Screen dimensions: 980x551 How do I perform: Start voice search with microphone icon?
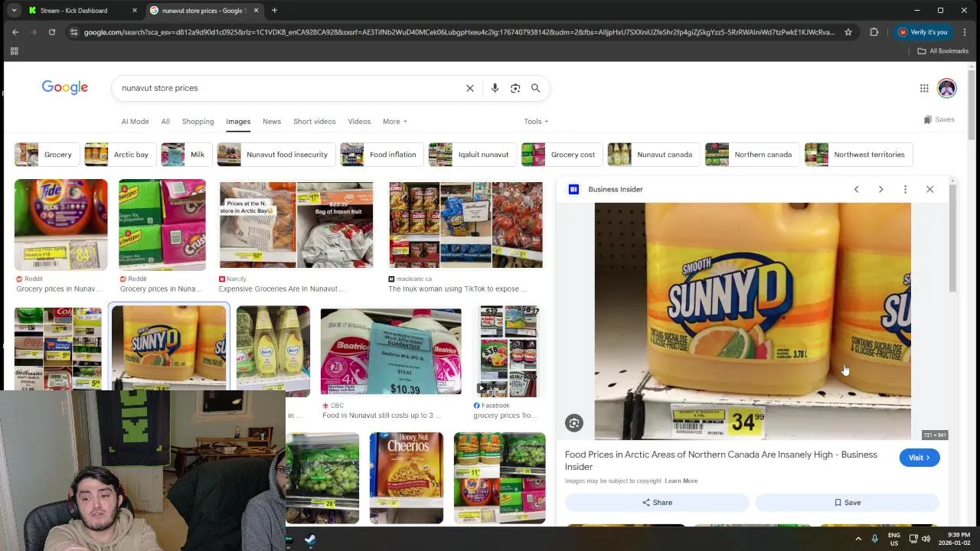point(495,88)
